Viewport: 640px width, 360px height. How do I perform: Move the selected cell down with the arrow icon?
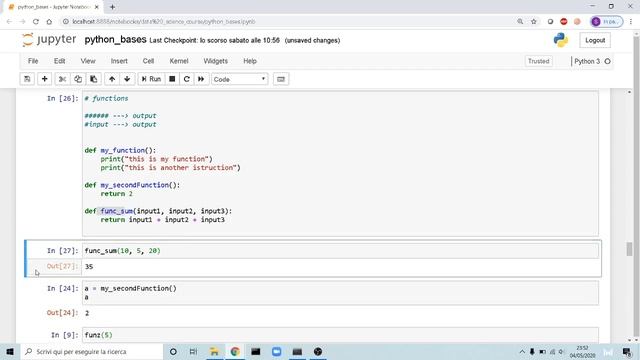coord(127,79)
